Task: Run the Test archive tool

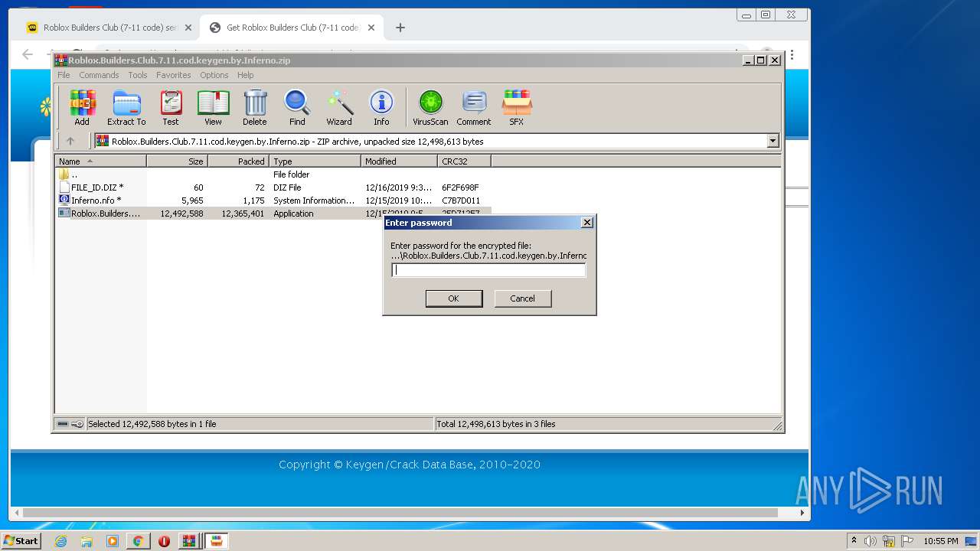Action: pyautogui.click(x=171, y=107)
